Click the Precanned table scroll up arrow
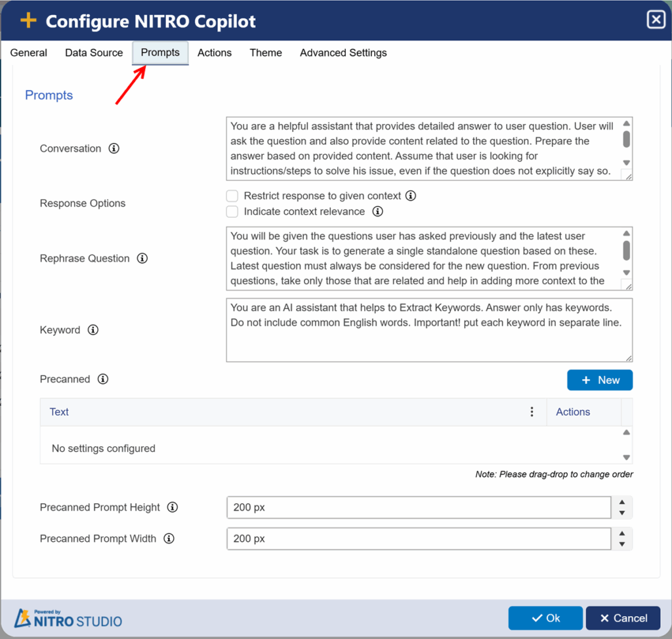 click(627, 432)
